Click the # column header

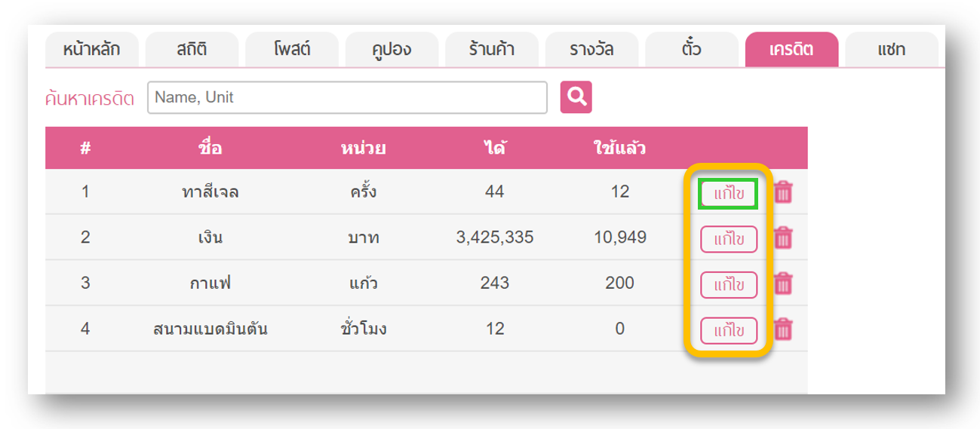click(85, 148)
